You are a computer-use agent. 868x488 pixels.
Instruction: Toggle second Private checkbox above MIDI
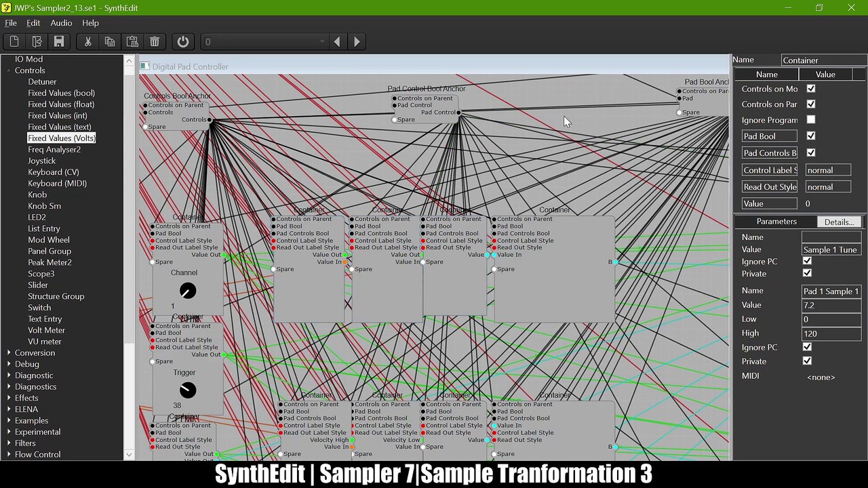click(807, 361)
